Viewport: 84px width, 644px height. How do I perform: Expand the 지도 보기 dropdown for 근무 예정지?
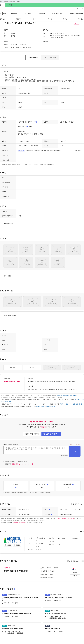tap(78, 151)
